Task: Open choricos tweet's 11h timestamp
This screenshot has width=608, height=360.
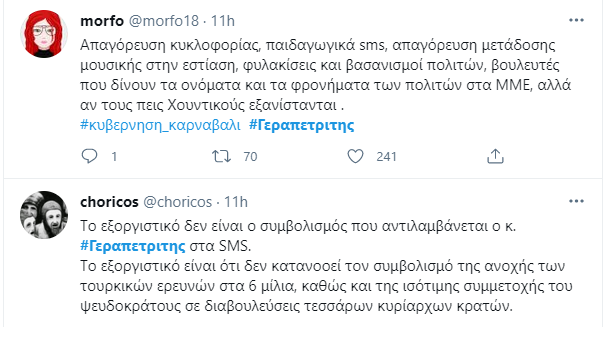Action: [x=236, y=202]
